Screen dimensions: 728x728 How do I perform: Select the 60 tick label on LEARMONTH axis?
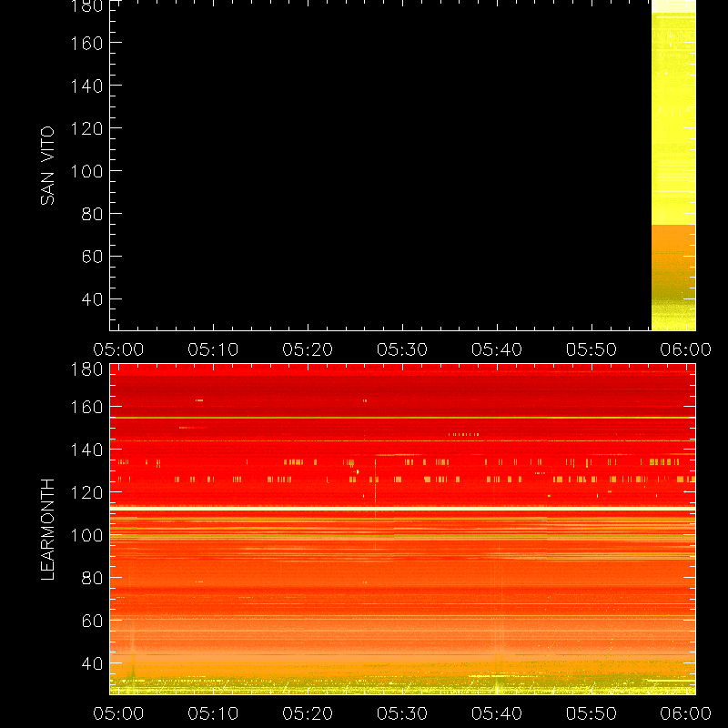pos(92,621)
